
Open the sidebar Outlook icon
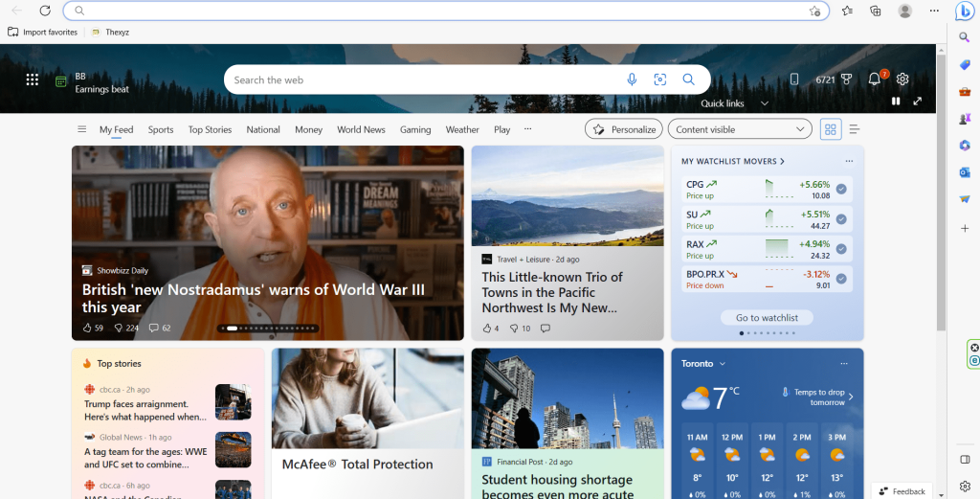coord(965,172)
